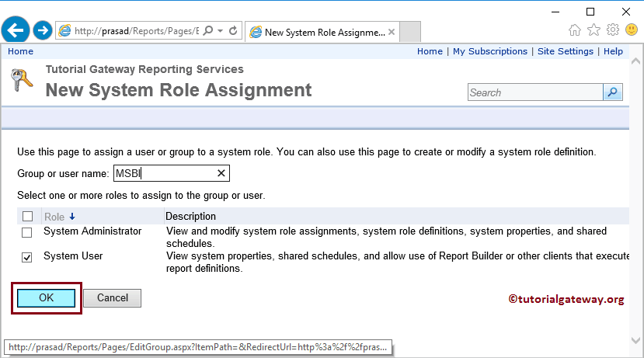Image resolution: width=644 pixels, height=358 pixels.
Task: Click the browser Back arrow button
Action: click(x=16, y=31)
